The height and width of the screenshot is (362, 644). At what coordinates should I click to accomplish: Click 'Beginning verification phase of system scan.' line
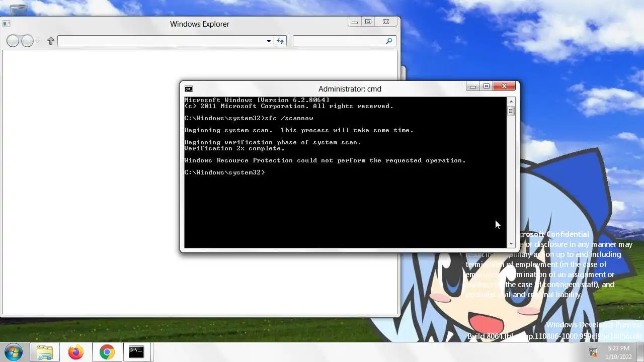[273, 142]
